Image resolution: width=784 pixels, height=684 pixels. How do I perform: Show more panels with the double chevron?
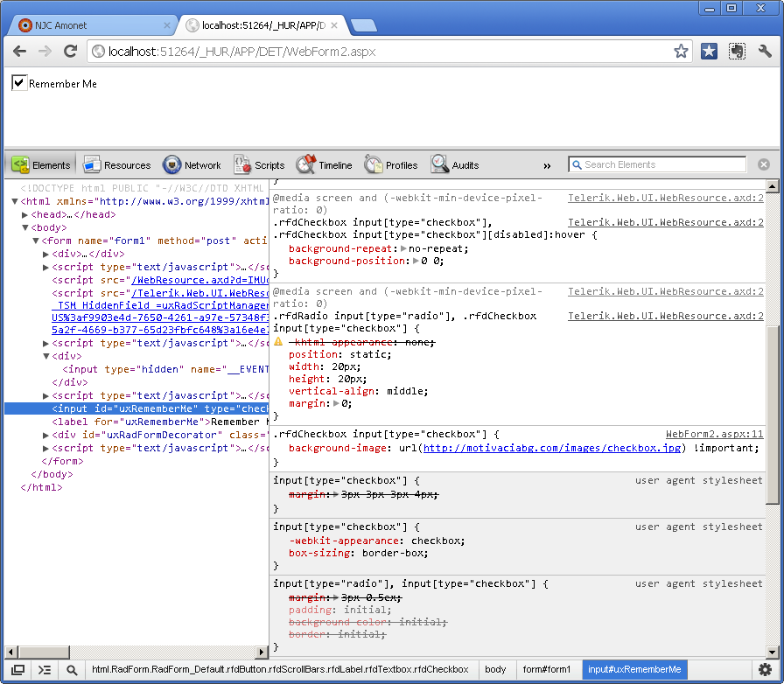[x=547, y=165]
